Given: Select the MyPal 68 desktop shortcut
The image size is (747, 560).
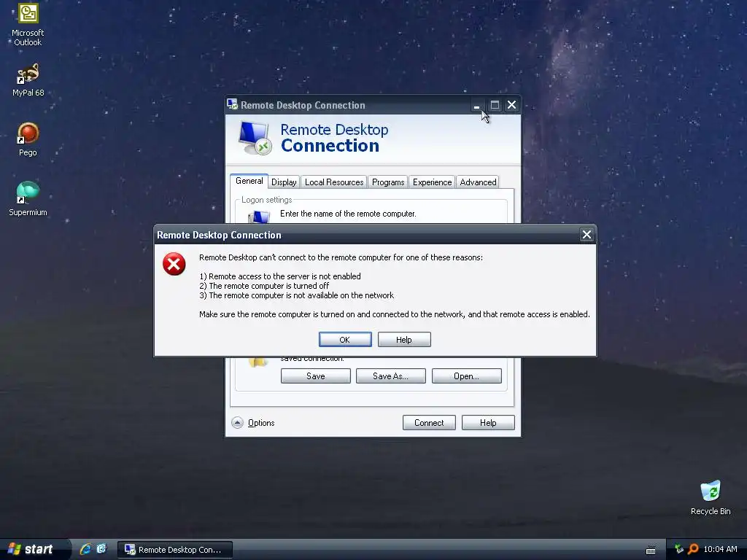Looking at the screenshot, I should coord(28,79).
